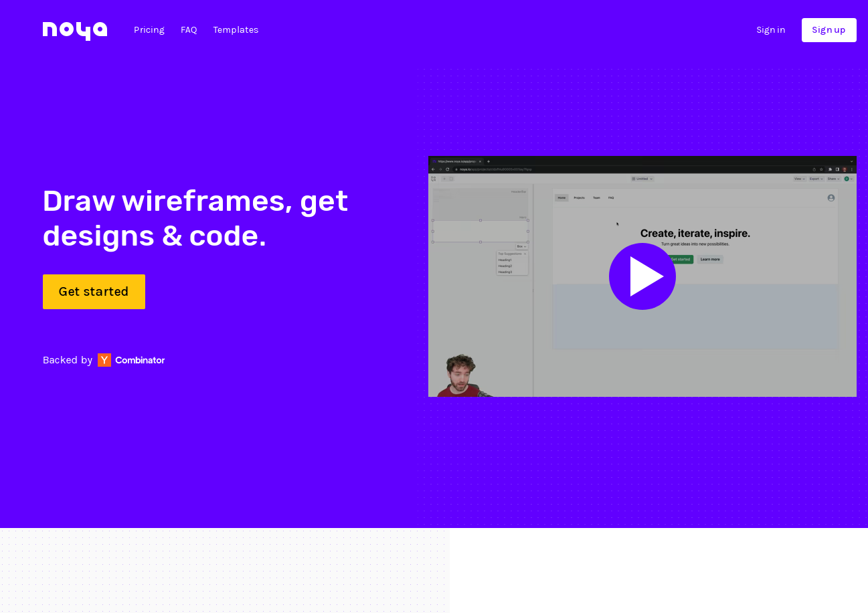Image resolution: width=868 pixels, height=613 pixels.
Task: Play the demo video with the play button
Action: click(642, 276)
